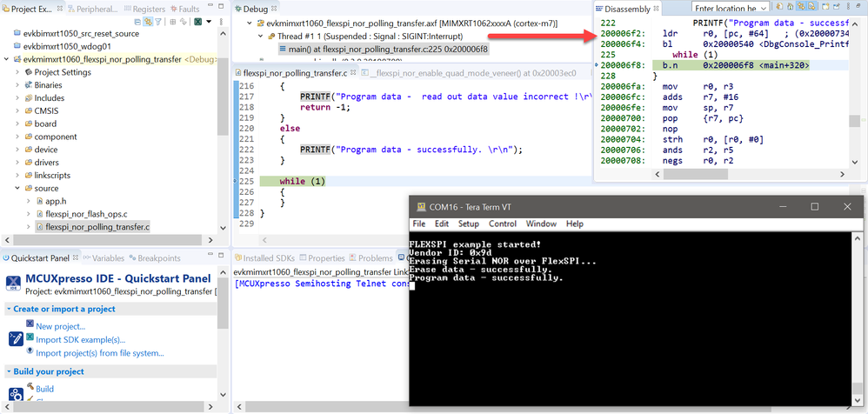Switch to the Faults tab
The height and width of the screenshot is (414, 868).
[x=185, y=9]
